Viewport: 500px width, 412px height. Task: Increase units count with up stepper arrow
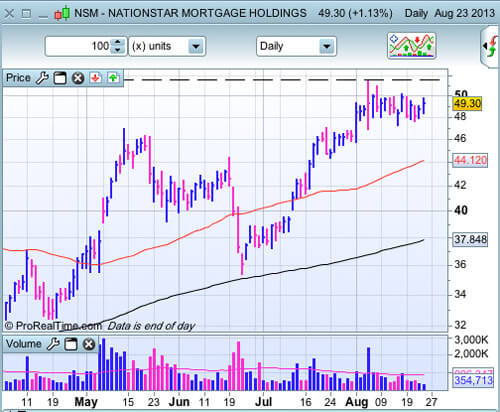tap(118, 42)
